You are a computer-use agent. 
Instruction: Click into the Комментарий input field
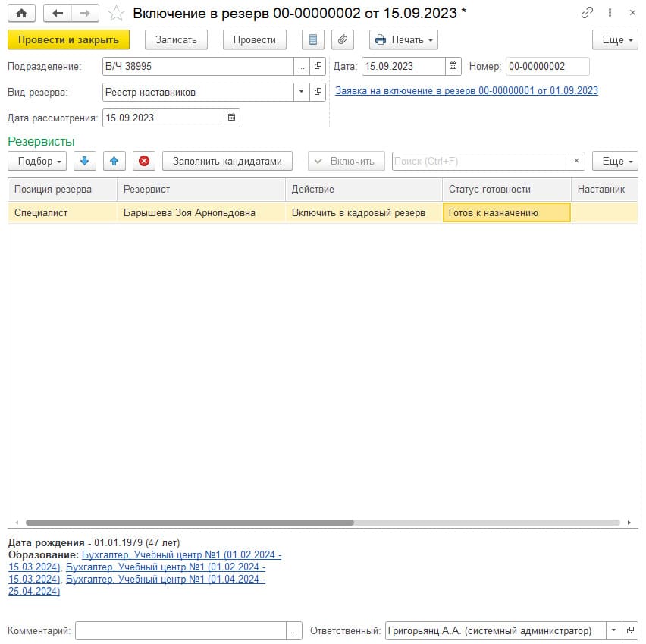tap(180, 630)
